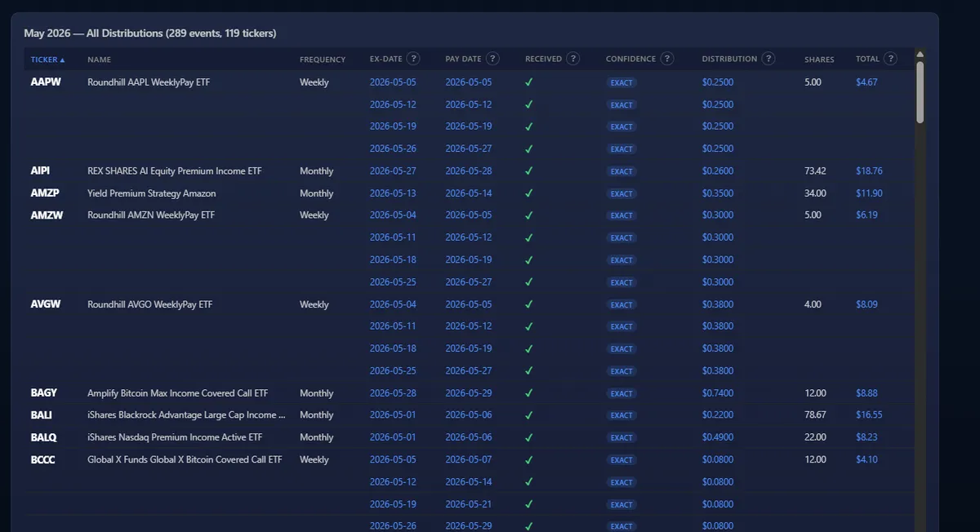Open the help icon beside DISTRIBUTION header
The height and width of the screenshot is (532, 980).
768,59
